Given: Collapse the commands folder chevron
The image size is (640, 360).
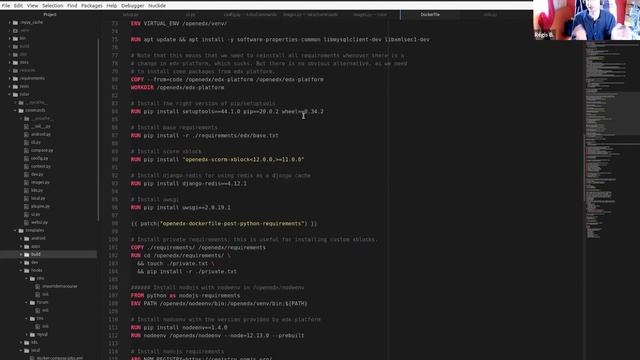Looking at the screenshot, I should tap(16, 110).
